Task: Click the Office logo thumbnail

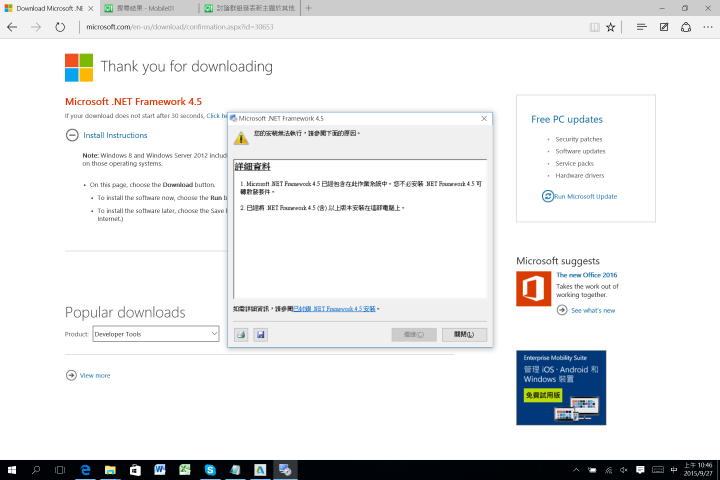Action: [x=534, y=288]
